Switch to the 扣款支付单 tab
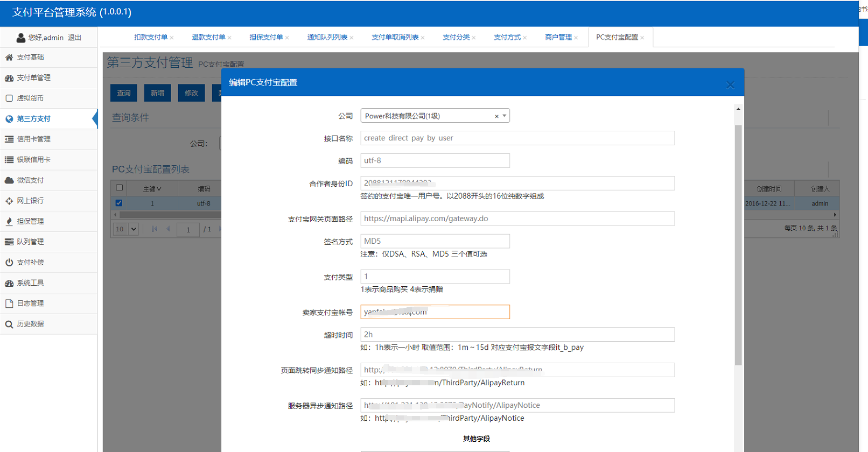This screenshot has width=868, height=452. point(151,37)
